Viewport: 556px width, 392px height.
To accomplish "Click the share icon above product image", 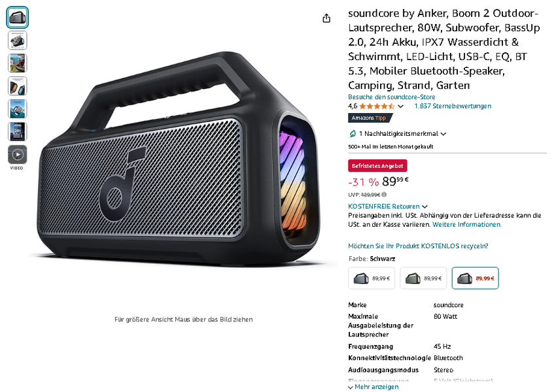I will pos(326,18).
